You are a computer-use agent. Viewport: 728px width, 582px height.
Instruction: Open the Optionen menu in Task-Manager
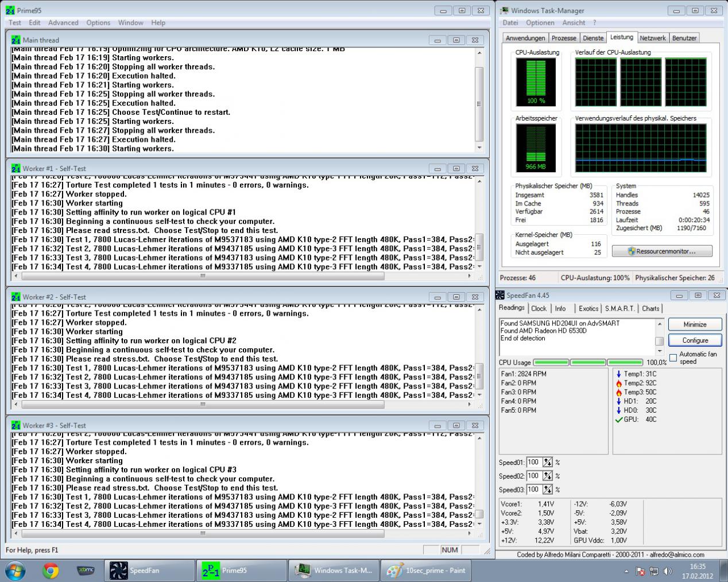(x=540, y=22)
